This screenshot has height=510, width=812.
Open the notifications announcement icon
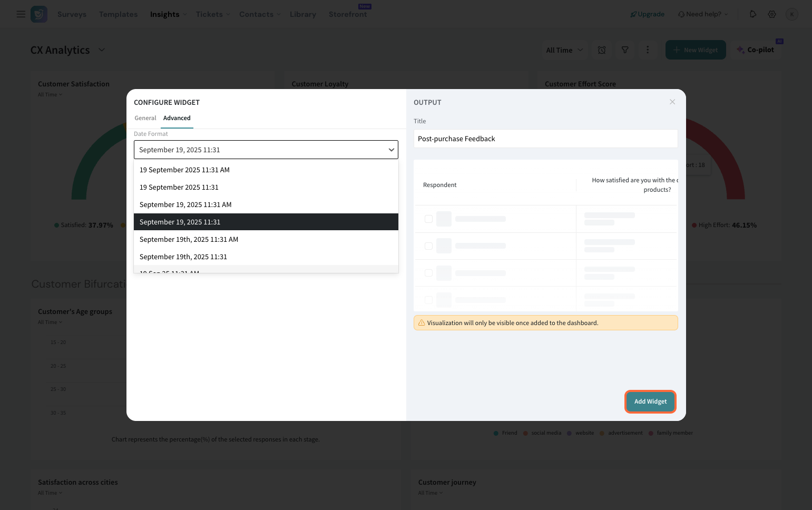753,14
